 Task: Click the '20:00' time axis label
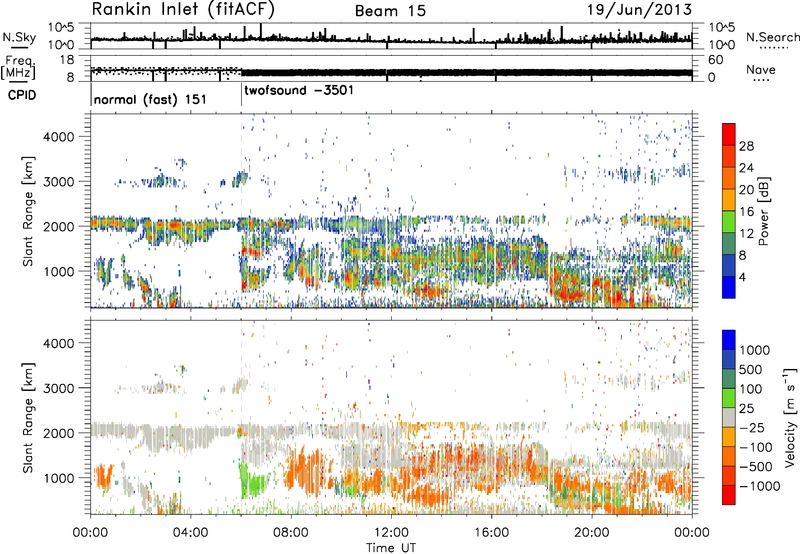coord(591,533)
